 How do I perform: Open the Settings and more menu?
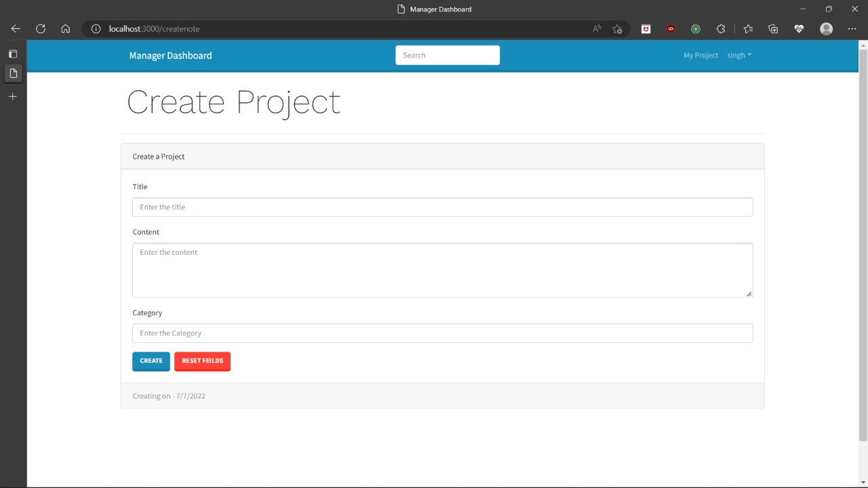852,28
